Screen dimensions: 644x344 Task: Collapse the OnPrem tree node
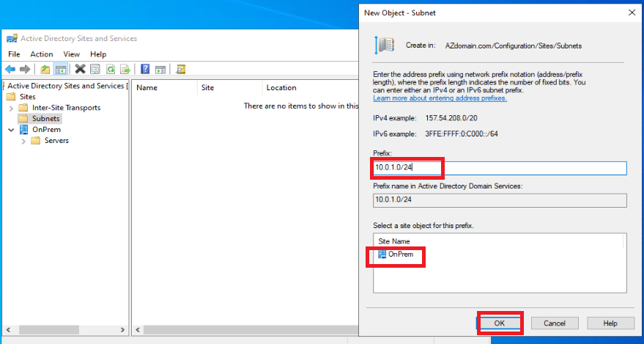click(x=11, y=130)
